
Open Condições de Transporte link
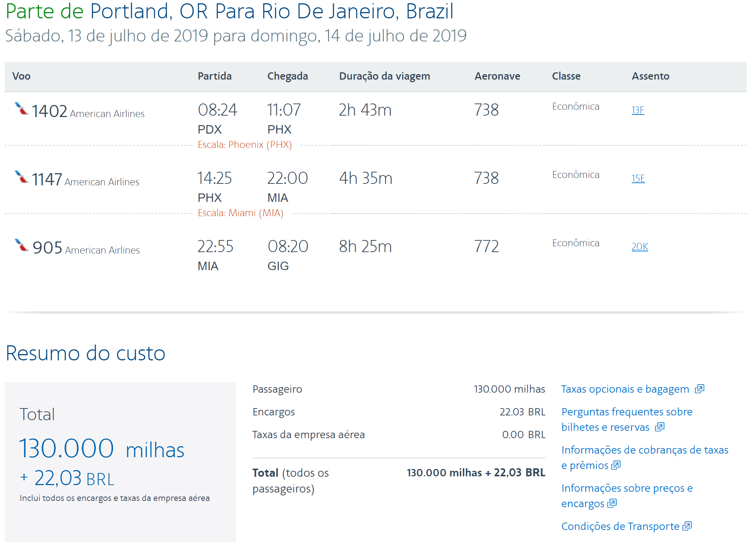(x=620, y=526)
